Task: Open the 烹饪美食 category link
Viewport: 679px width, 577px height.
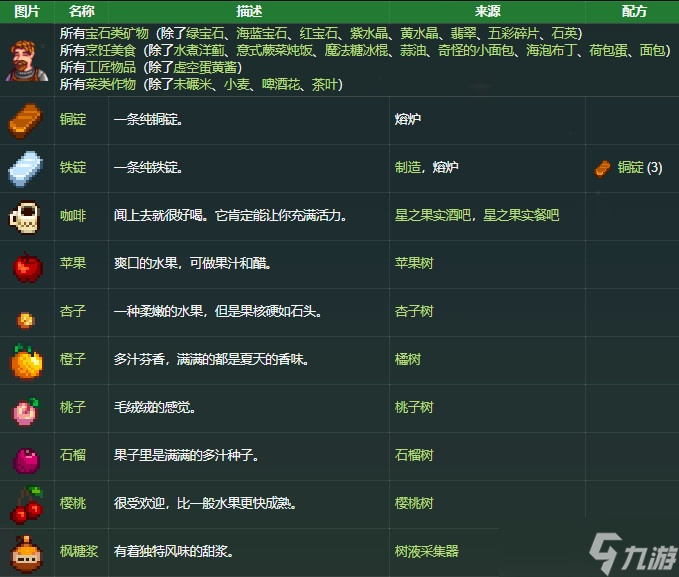Action: 110,50
